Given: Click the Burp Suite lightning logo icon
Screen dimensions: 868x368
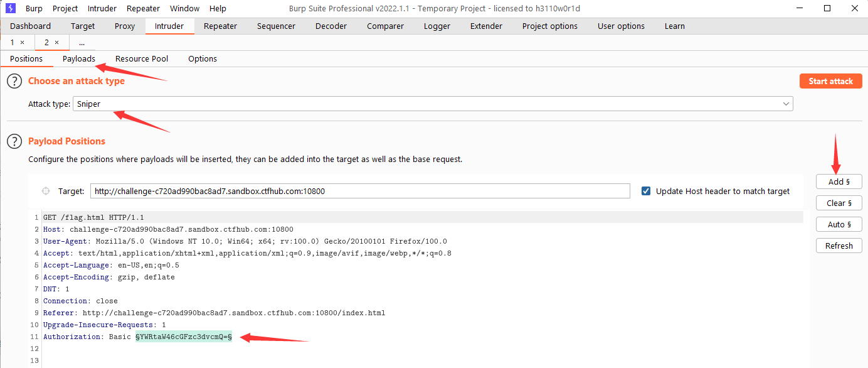Looking at the screenshot, I should (x=11, y=8).
